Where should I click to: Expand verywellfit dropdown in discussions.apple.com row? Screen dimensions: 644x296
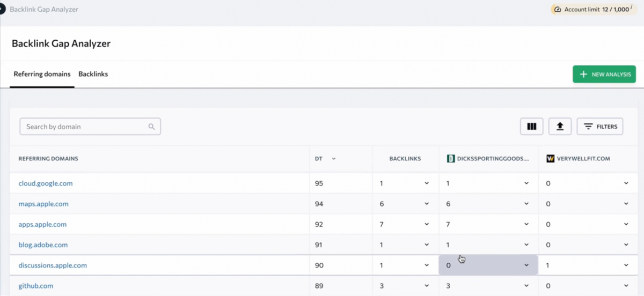point(626,265)
